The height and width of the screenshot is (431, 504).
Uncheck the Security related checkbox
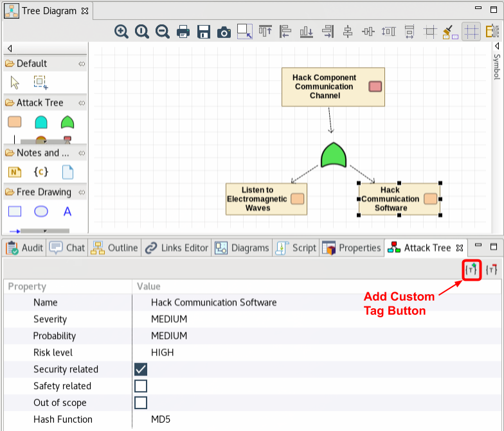[141, 369]
